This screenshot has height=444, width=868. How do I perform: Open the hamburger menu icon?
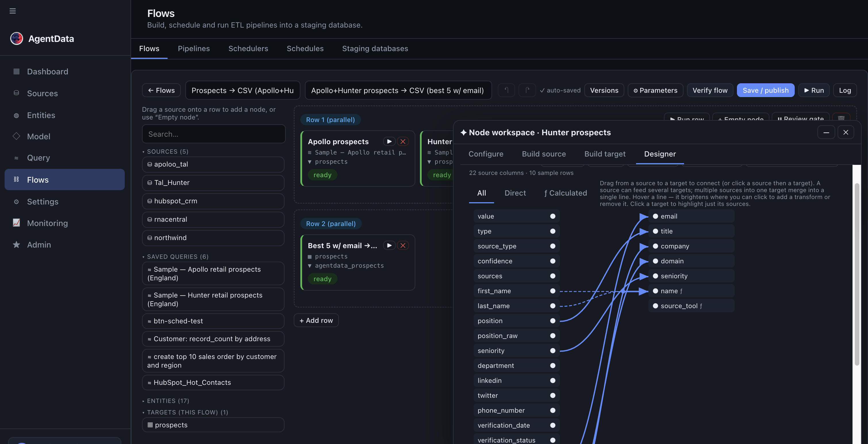click(13, 11)
